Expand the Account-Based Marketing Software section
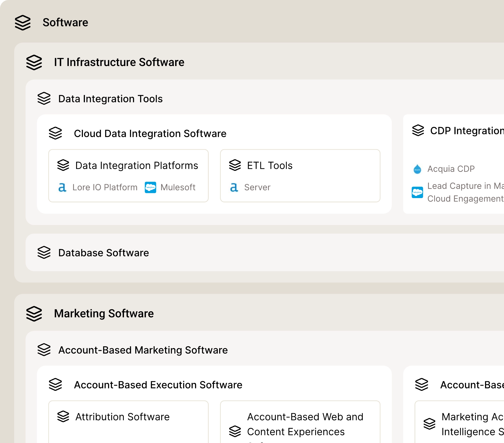The image size is (504, 443). (143, 350)
